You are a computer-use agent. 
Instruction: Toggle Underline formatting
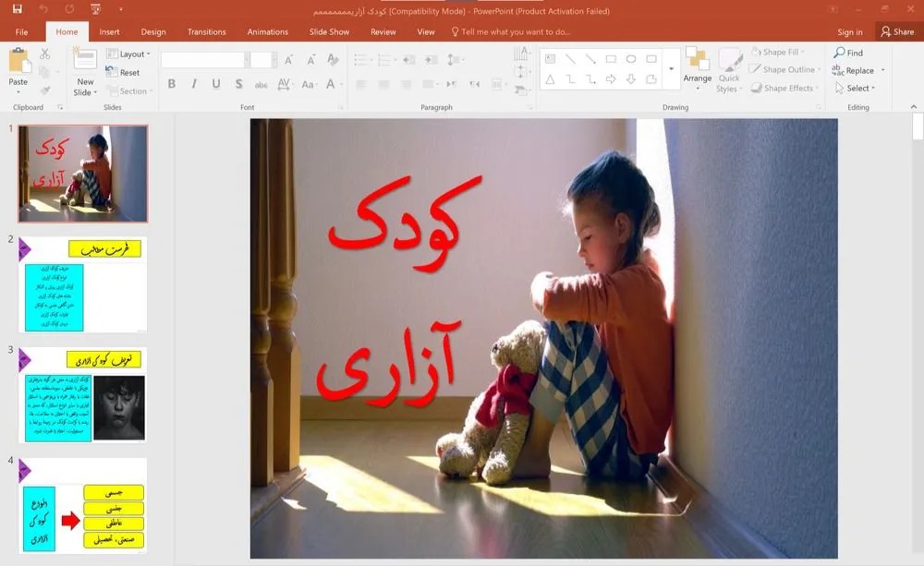click(216, 84)
